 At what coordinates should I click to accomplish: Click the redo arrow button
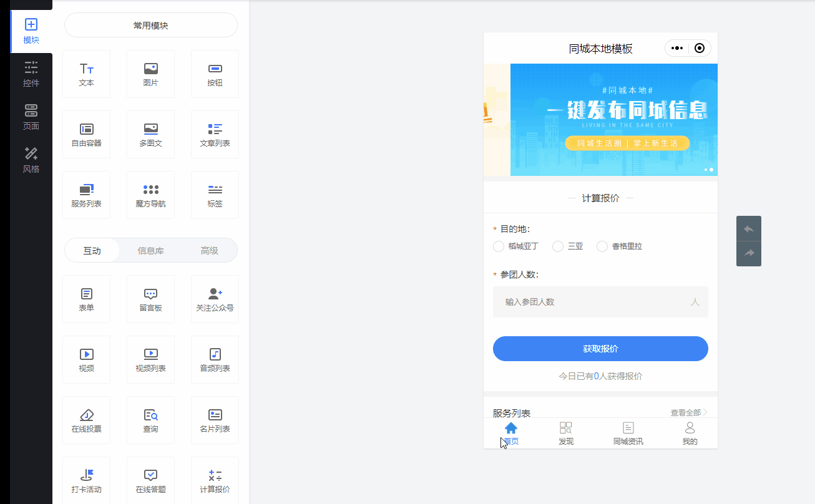point(749,253)
